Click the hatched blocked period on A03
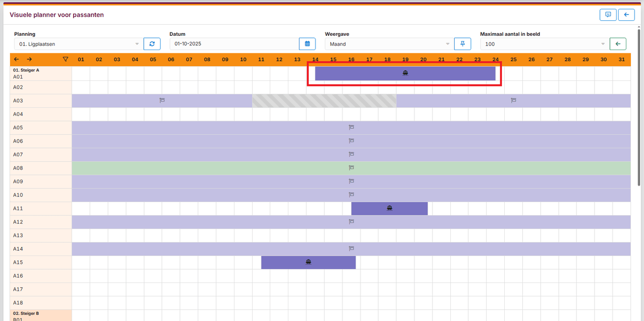Image resolution: width=644 pixels, height=321 pixels. (x=324, y=101)
